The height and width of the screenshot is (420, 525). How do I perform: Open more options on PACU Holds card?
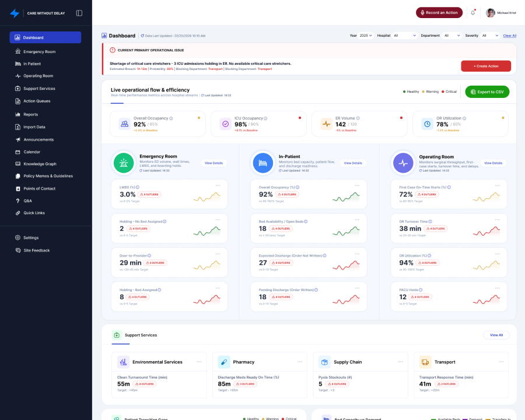[498, 288]
